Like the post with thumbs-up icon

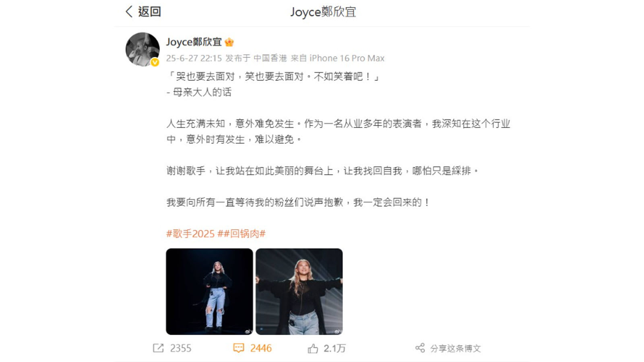313,348
